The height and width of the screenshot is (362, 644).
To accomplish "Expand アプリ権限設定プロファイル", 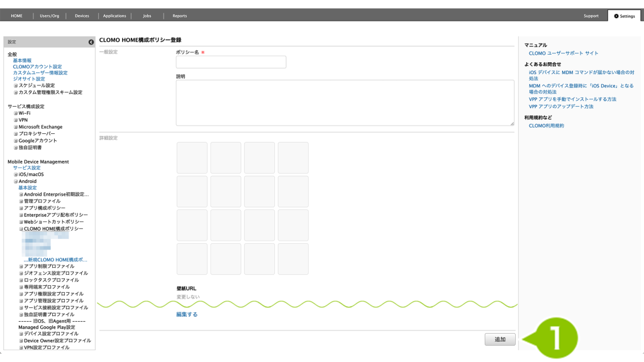I will tap(21, 294).
